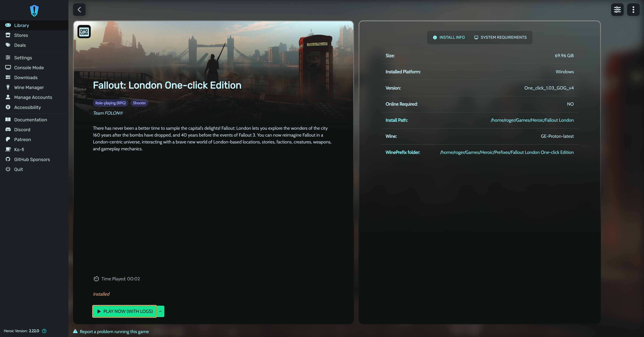Open the WinePrefix folder path link
644x337 pixels.
(x=507, y=152)
